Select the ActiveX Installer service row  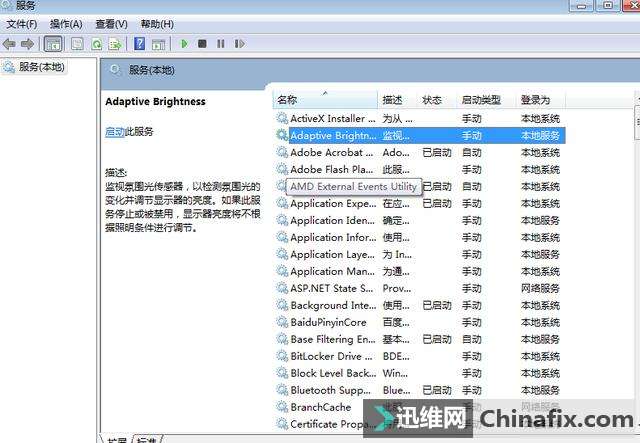pyautogui.click(x=420, y=118)
